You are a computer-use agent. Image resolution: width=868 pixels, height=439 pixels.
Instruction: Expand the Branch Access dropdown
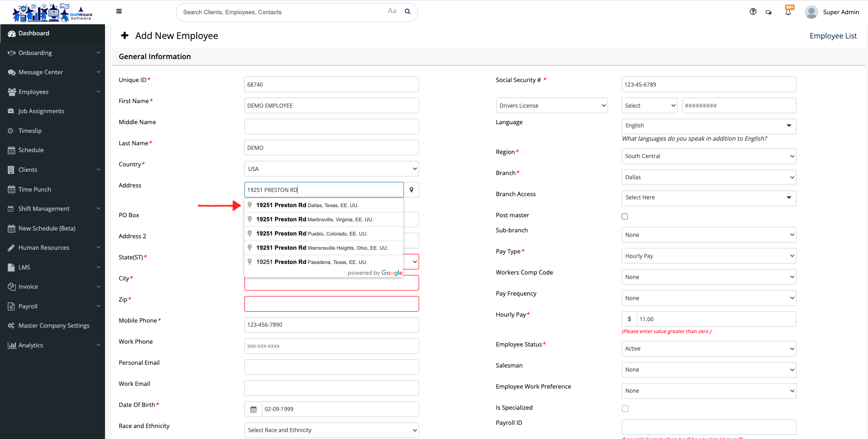708,198
